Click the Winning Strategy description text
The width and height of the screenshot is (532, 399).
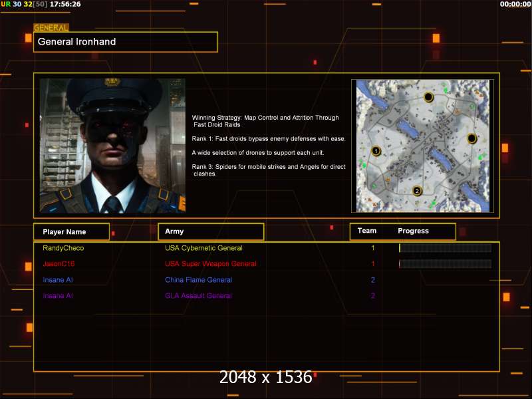[x=265, y=121]
